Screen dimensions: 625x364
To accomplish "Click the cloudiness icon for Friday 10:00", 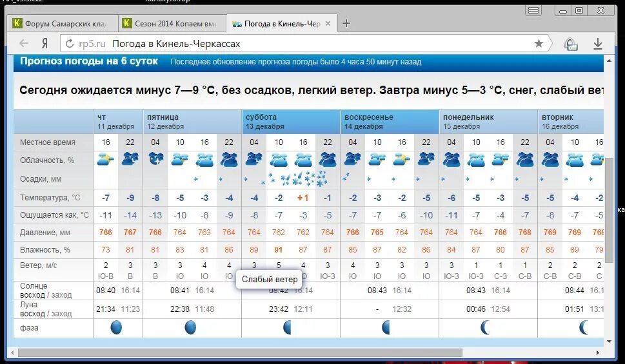I will point(180,160).
